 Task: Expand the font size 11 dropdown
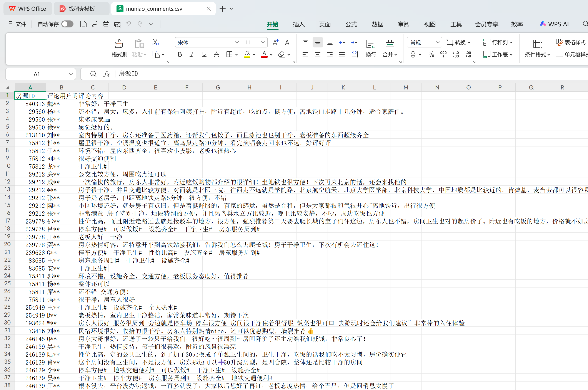[263, 42]
